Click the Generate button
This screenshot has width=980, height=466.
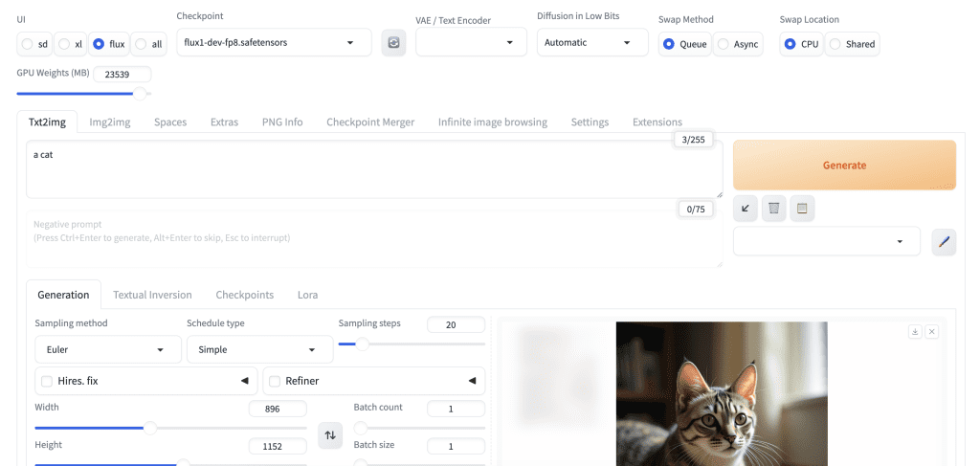click(x=844, y=165)
